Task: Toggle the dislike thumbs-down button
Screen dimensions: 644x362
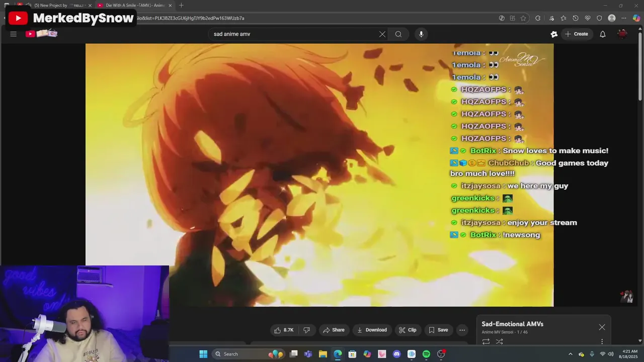Action: (306, 330)
